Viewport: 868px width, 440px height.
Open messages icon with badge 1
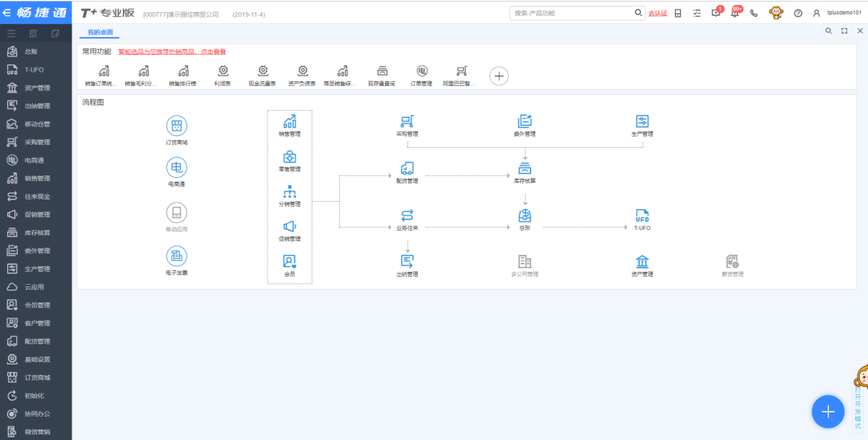(716, 12)
